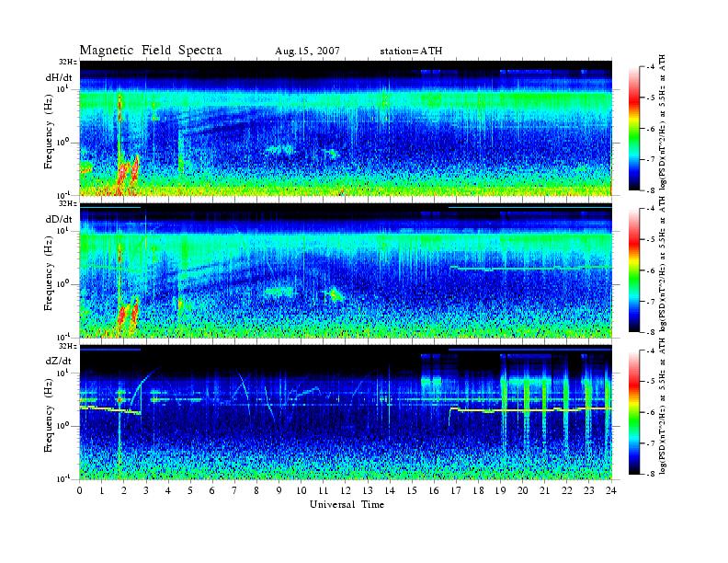Click the "32Hz" tick of the dZ/dt panel
Image resolution: width=728 pixels, height=563 pixels.
(68, 346)
